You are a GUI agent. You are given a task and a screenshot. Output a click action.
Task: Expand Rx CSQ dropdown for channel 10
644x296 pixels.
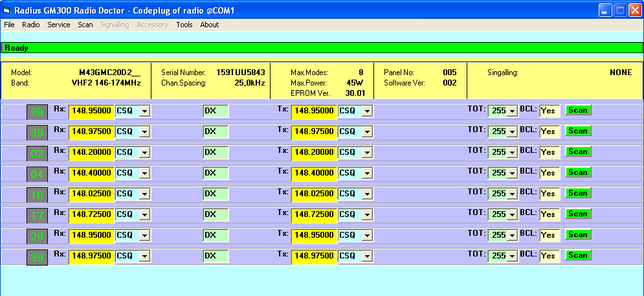[x=144, y=194]
